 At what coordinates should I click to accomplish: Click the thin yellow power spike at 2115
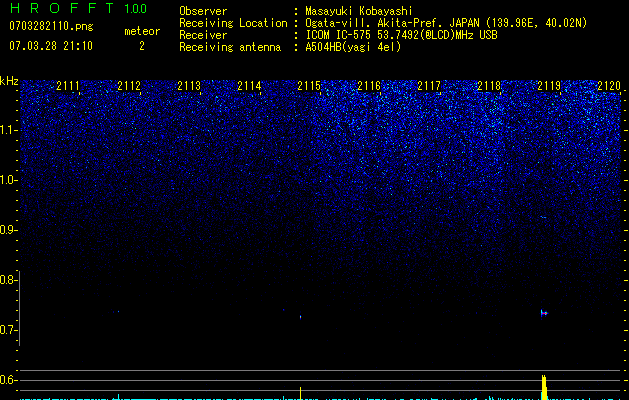pos(300,393)
